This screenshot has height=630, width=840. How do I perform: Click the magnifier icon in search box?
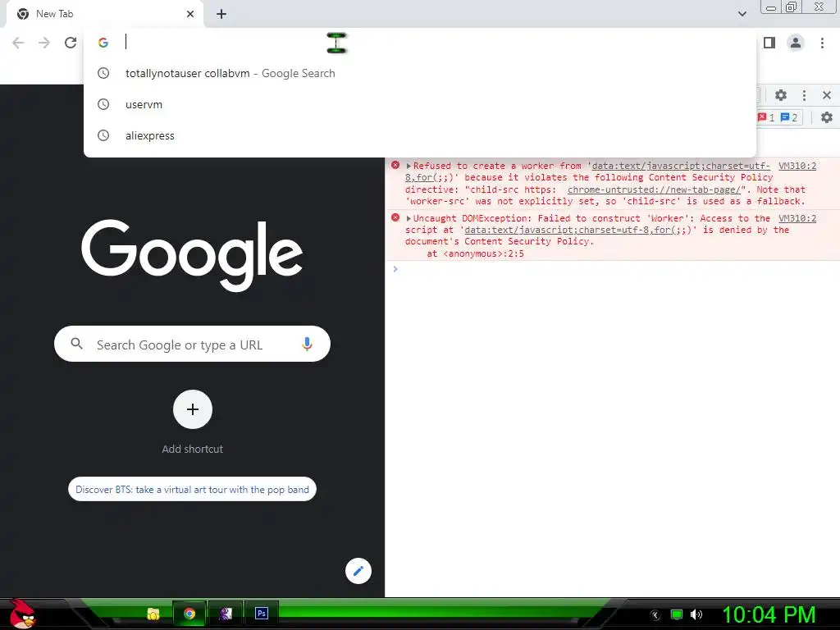[76, 344]
